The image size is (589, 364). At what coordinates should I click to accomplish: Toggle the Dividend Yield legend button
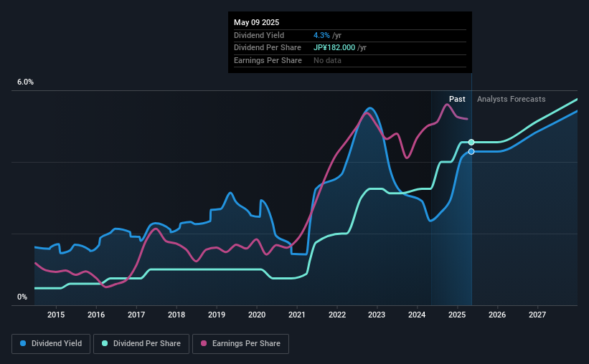coord(51,344)
